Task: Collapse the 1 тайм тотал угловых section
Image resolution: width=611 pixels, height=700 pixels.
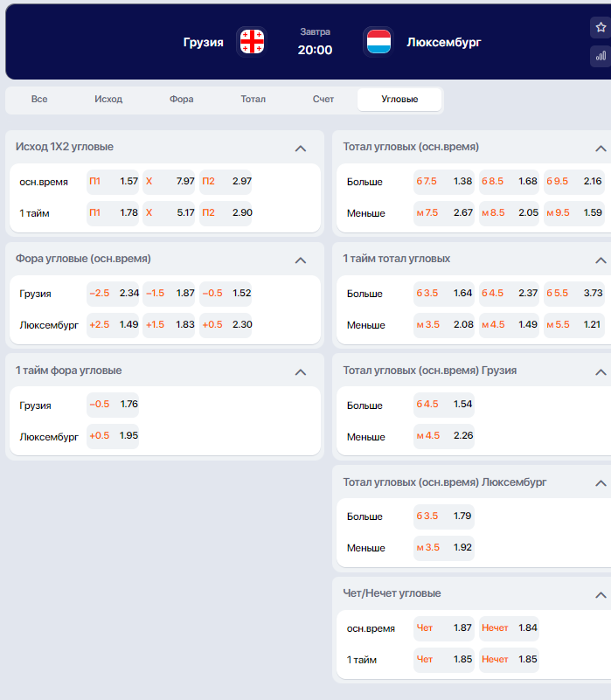Action: point(601,260)
